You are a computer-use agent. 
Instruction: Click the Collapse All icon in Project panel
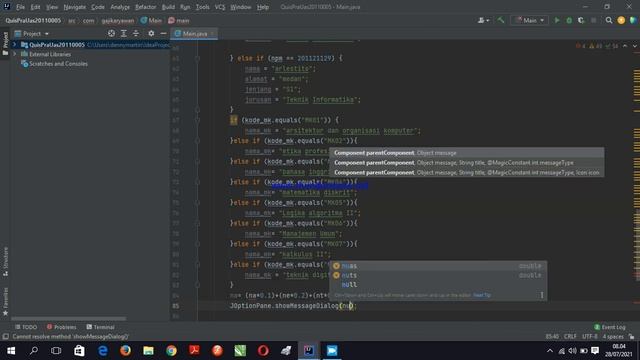(x=136, y=33)
